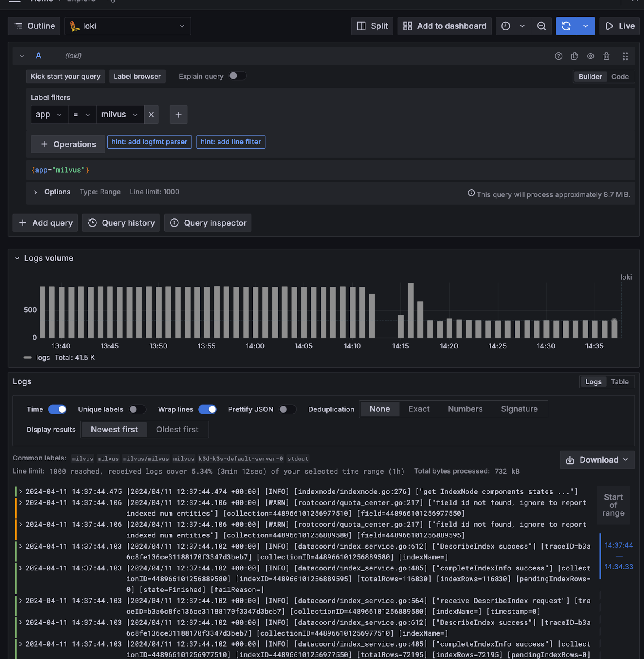Image resolution: width=644 pixels, height=659 pixels.
Task: Hide query A using the eye icon
Action: [x=590, y=56]
